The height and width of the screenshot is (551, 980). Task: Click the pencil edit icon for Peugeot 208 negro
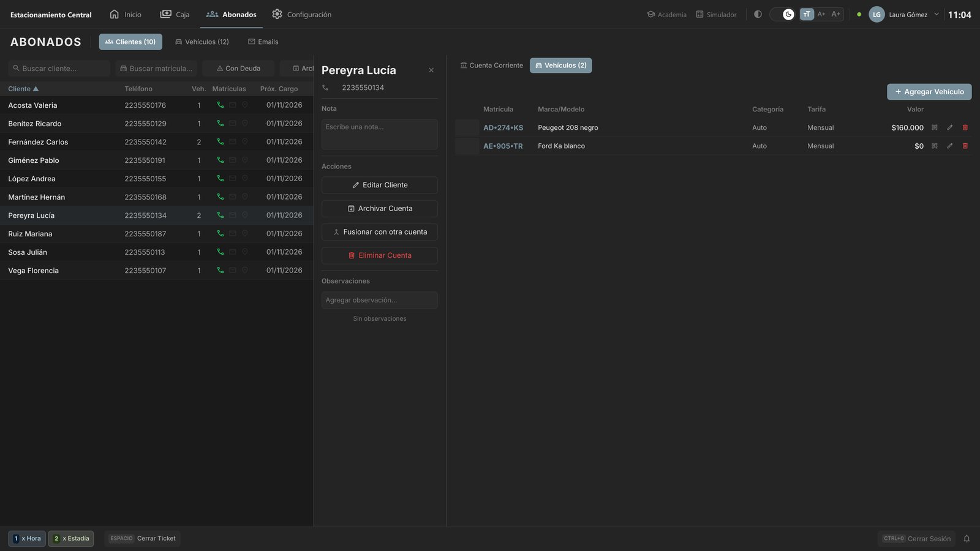click(950, 127)
